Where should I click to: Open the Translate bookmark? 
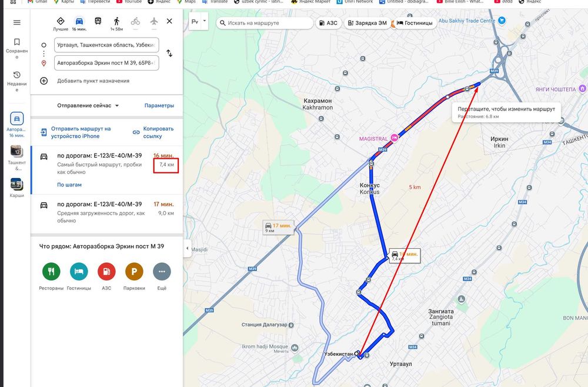[215, 2]
